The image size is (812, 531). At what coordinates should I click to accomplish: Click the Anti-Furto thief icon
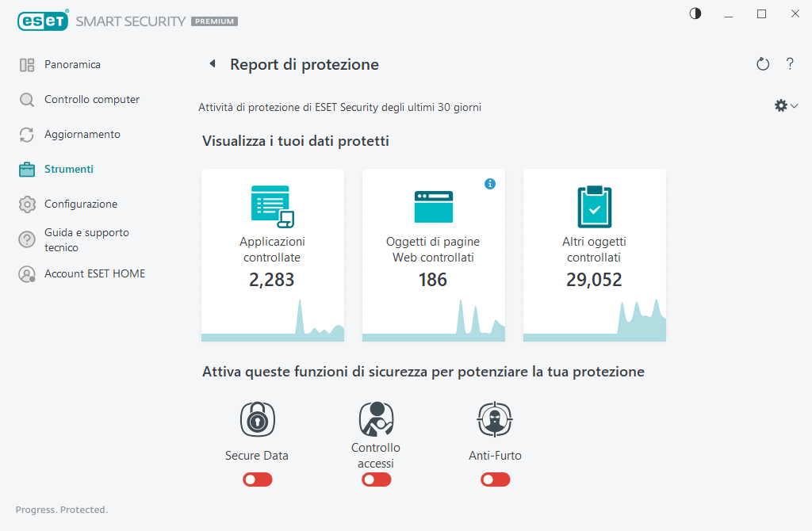click(495, 419)
